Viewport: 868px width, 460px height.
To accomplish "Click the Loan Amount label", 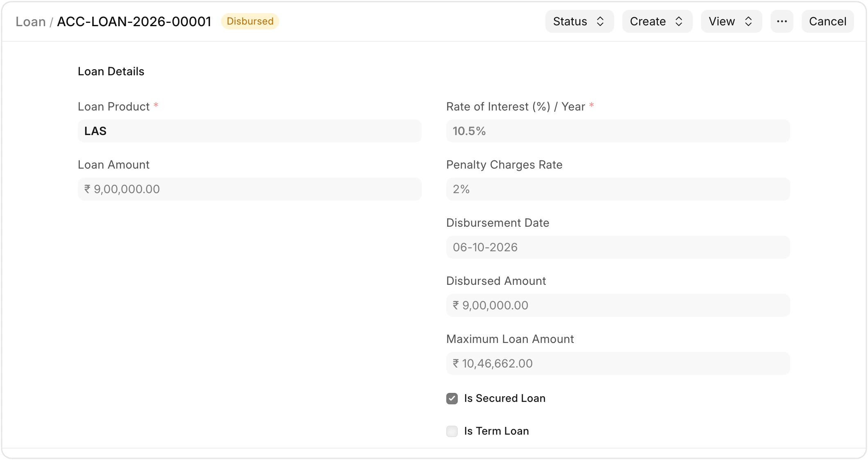I will click(x=114, y=165).
